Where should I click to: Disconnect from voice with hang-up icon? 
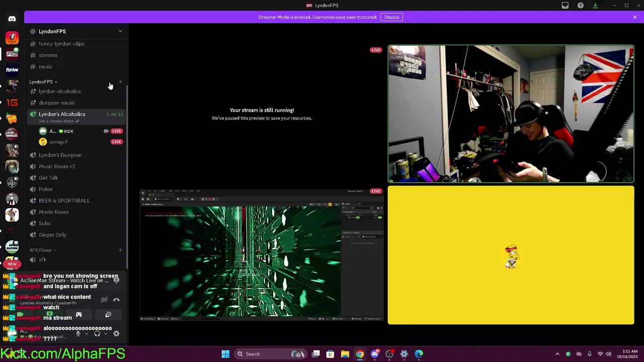click(116, 300)
